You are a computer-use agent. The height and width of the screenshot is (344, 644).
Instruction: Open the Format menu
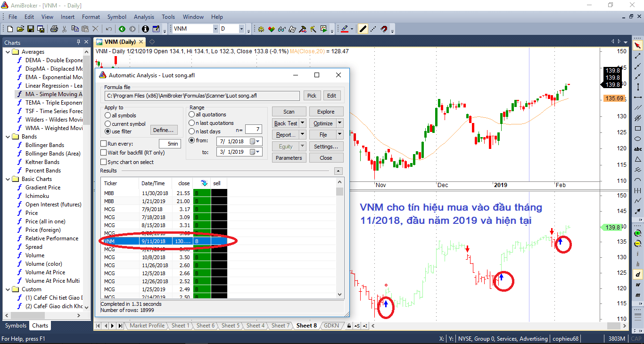click(x=91, y=17)
